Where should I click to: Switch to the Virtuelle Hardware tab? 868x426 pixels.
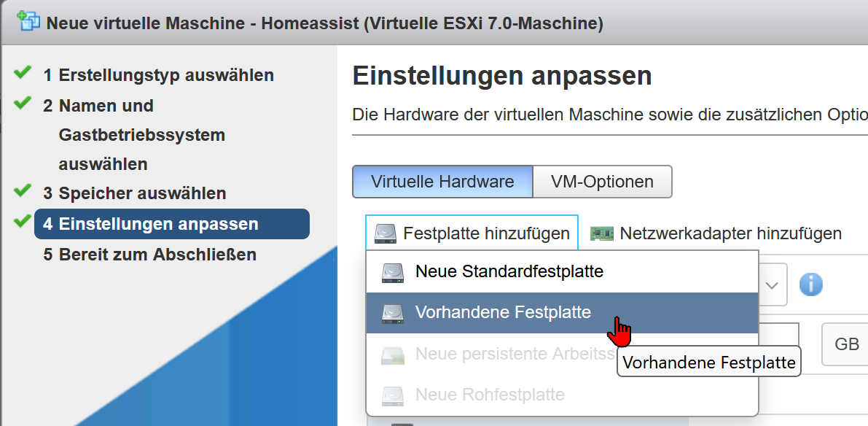point(442,182)
